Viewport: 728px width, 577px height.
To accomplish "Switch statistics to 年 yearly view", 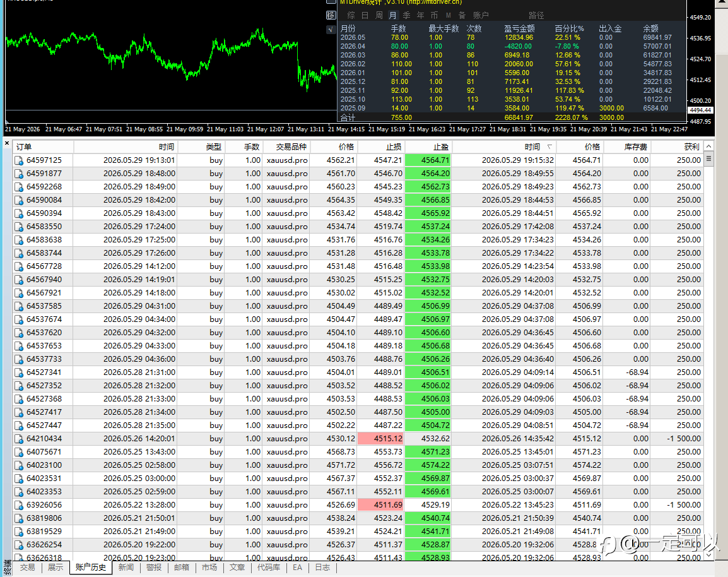I will tap(421, 15).
